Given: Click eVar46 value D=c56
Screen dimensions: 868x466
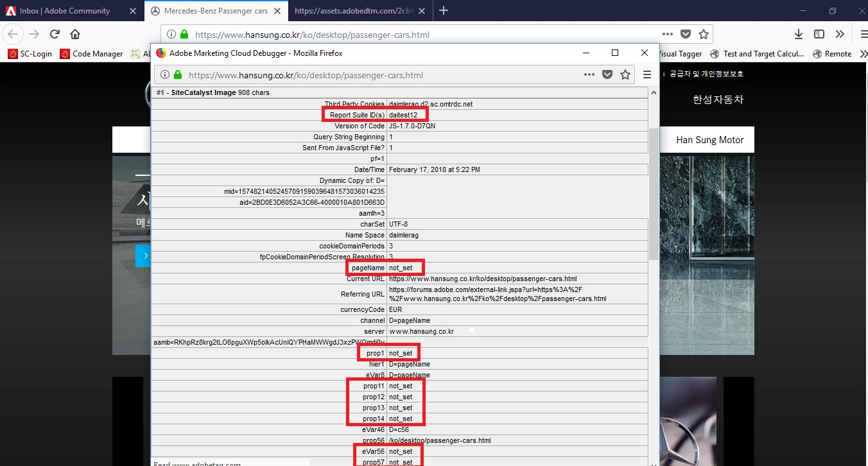Looking at the screenshot, I should pyautogui.click(x=400, y=429).
